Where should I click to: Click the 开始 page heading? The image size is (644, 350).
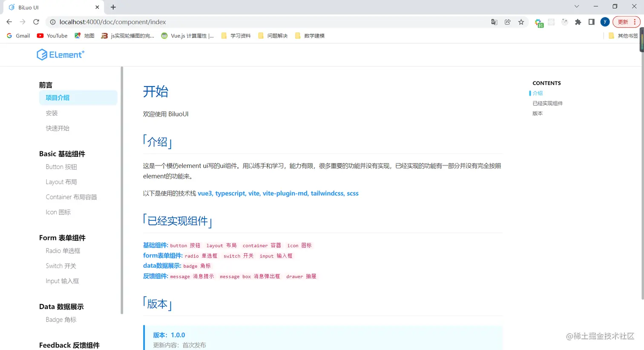point(155,91)
